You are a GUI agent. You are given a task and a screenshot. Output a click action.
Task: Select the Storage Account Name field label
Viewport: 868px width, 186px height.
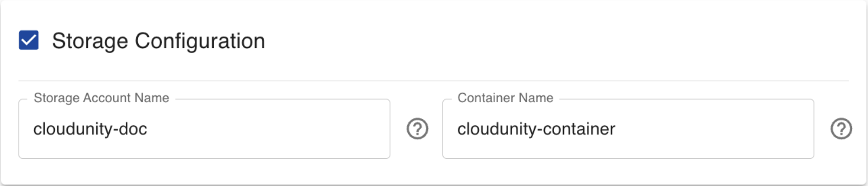(101, 98)
